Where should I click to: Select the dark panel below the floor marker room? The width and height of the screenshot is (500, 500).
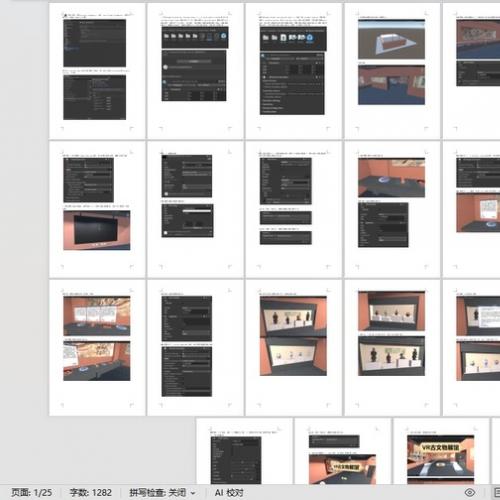pos(383,225)
